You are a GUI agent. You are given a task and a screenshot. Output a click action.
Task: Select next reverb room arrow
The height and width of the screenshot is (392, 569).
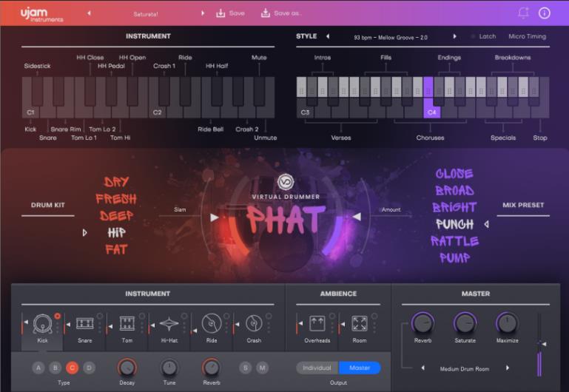point(508,368)
